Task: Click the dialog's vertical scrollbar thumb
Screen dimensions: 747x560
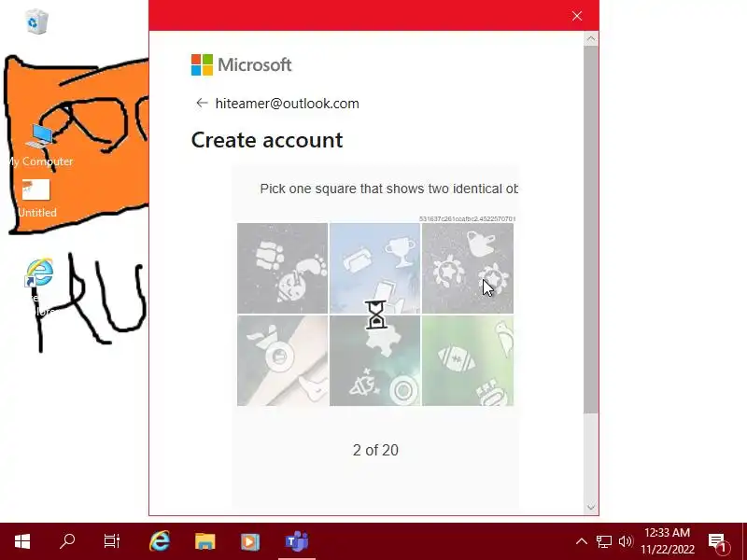Action: pos(591,230)
